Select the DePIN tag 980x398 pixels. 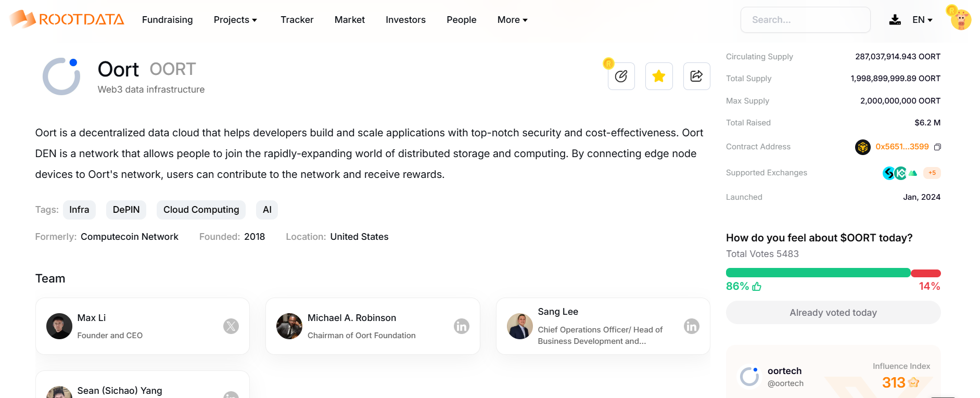(126, 210)
